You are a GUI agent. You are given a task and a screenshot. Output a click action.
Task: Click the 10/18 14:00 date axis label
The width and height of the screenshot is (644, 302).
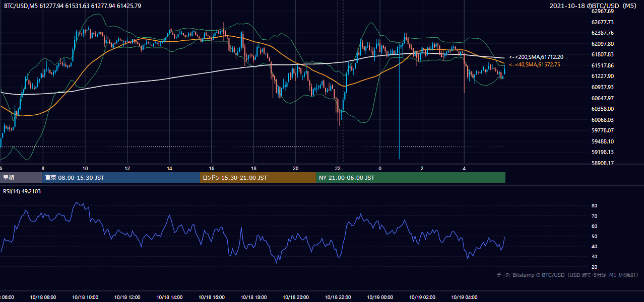170,297
